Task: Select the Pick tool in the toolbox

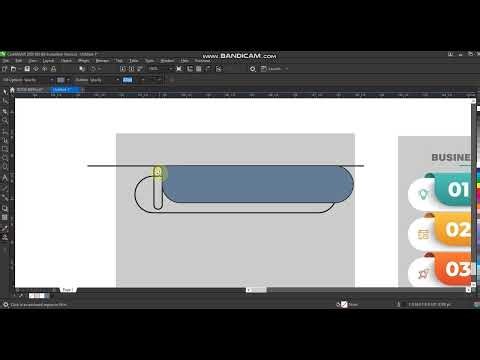Action: 5,91
